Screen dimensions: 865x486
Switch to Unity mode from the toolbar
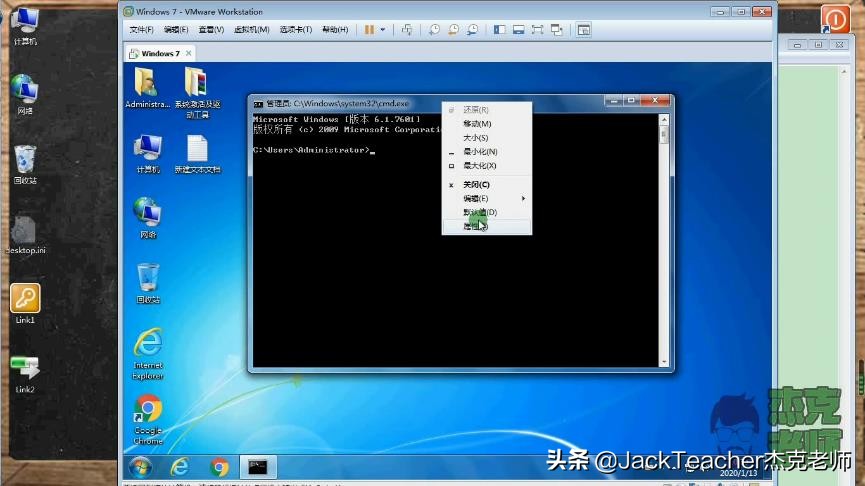click(557, 30)
